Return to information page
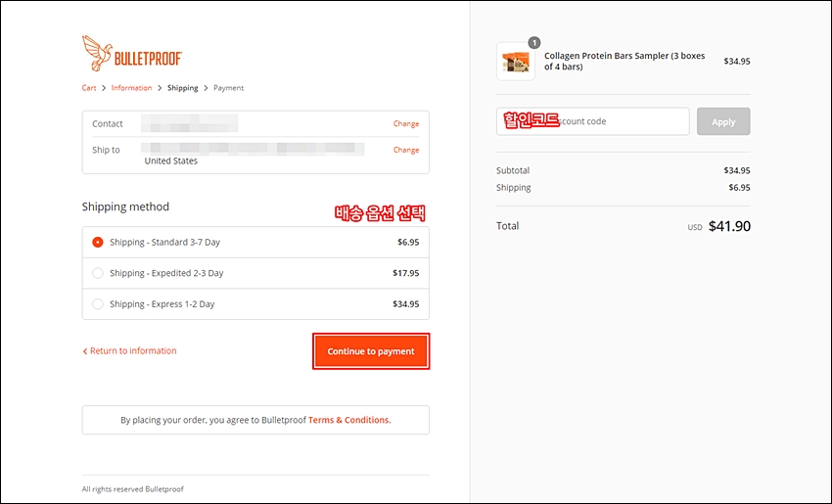Viewport: 832px width, 504px height. pos(133,350)
